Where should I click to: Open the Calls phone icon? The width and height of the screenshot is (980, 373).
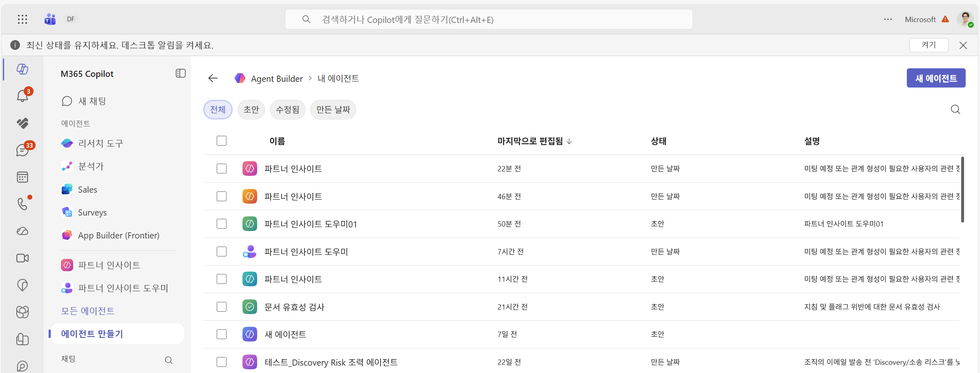click(x=22, y=204)
